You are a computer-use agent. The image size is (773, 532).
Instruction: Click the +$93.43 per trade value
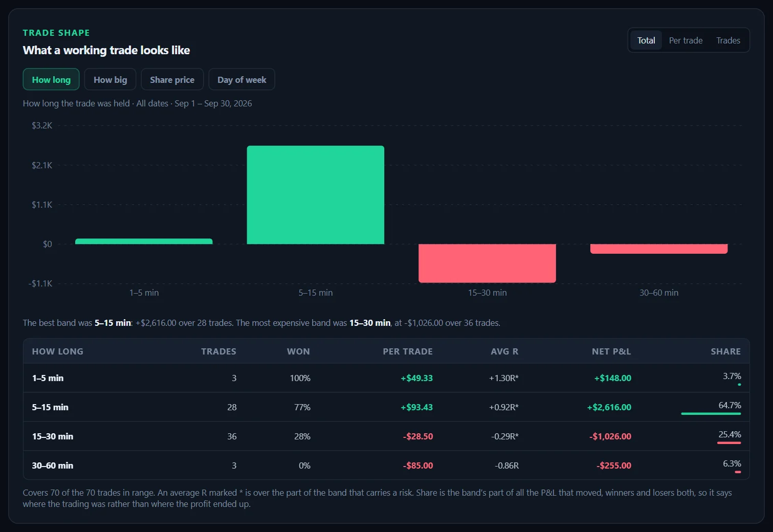point(416,407)
